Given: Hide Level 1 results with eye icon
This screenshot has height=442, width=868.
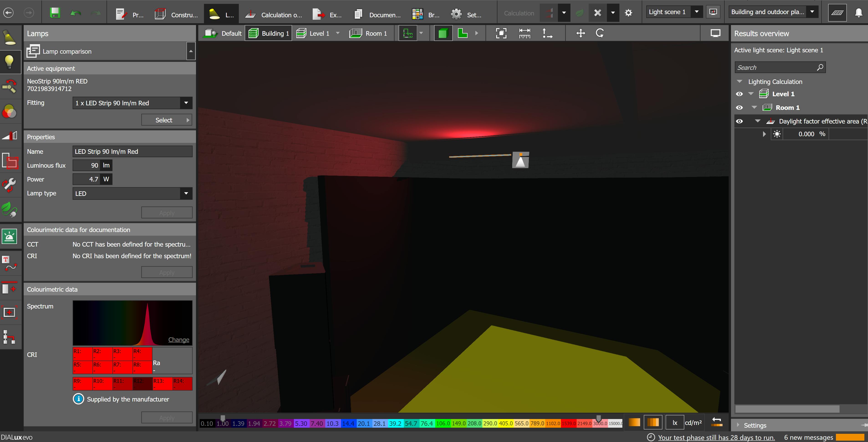Looking at the screenshot, I should point(739,94).
